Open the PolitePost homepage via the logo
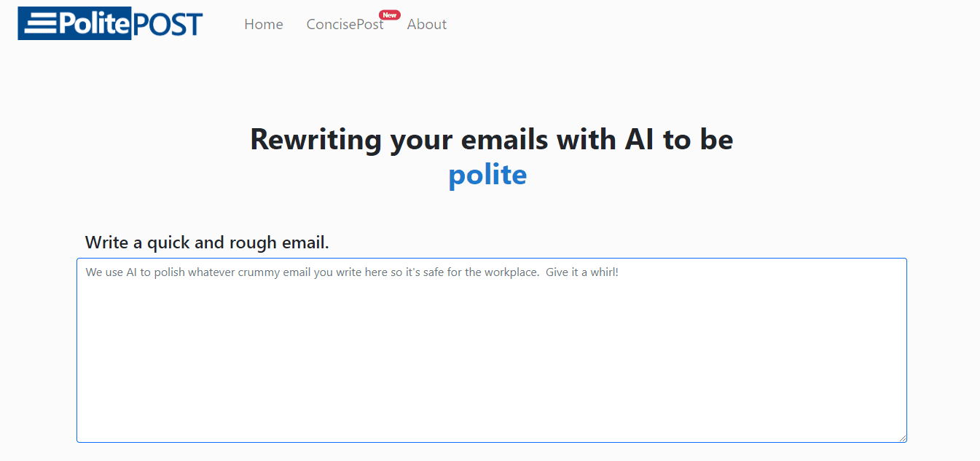The width and height of the screenshot is (980, 461). pos(109,23)
